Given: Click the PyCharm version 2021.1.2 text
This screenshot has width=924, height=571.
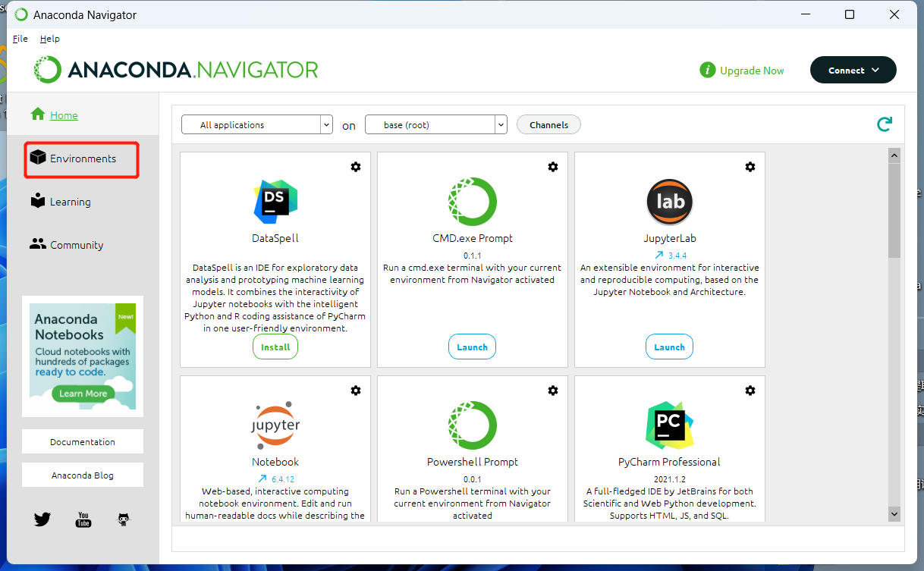Looking at the screenshot, I should tap(669, 479).
